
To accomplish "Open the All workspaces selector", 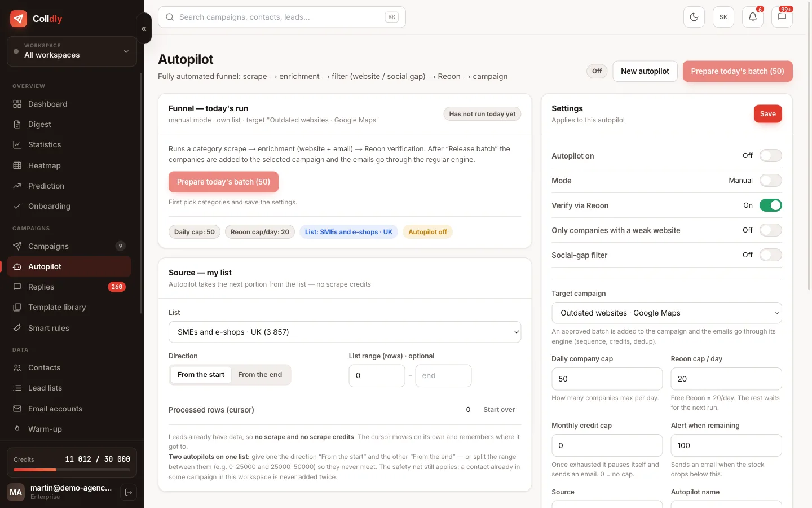I will pos(72,51).
